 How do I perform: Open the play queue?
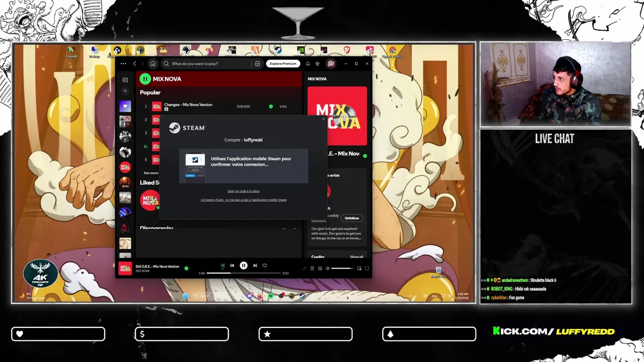[312, 268]
